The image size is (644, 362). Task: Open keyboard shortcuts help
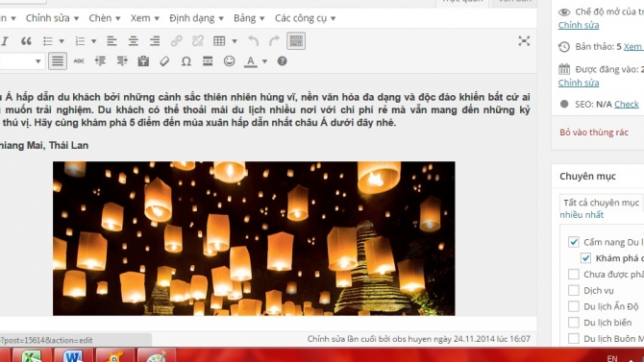(x=282, y=61)
